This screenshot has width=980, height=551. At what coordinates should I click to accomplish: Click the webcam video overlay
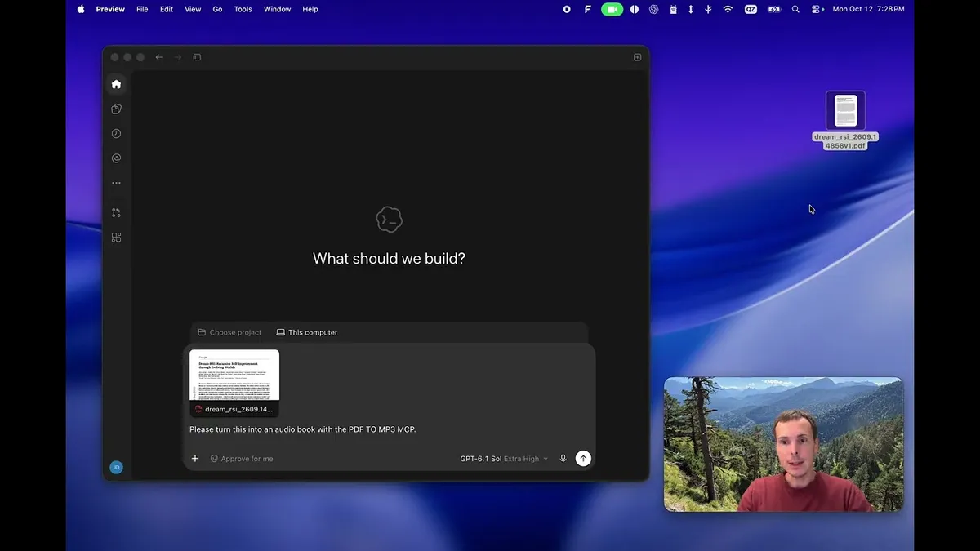pyautogui.click(x=783, y=444)
